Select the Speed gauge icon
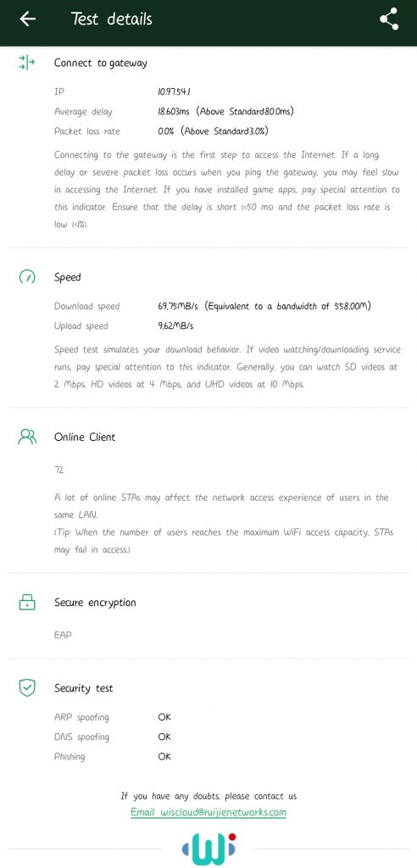The image size is (417, 868). click(26, 277)
